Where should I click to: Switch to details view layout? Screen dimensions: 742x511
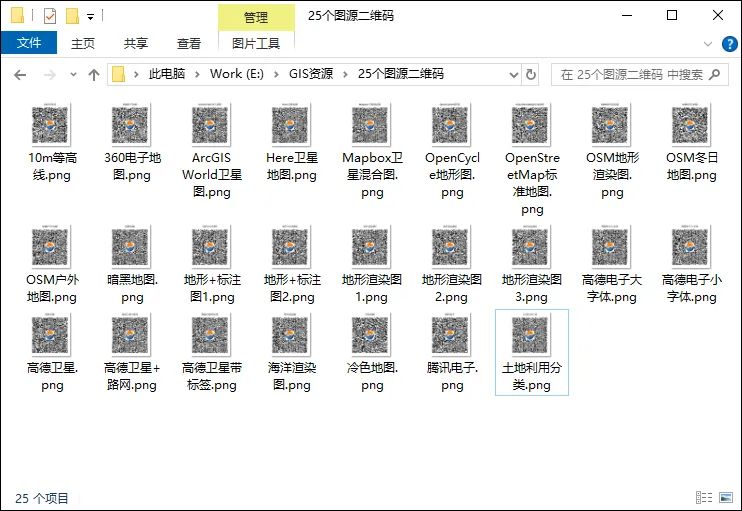click(704, 497)
